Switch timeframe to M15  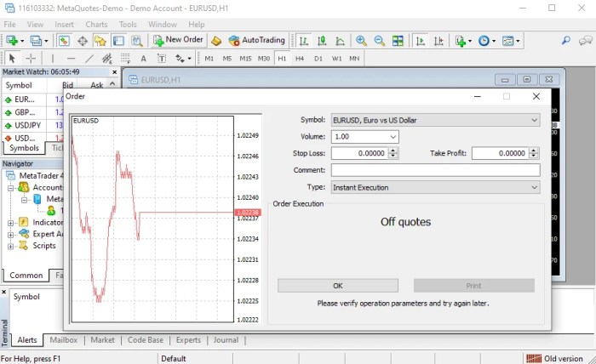pyautogui.click(x=245, y=59)
